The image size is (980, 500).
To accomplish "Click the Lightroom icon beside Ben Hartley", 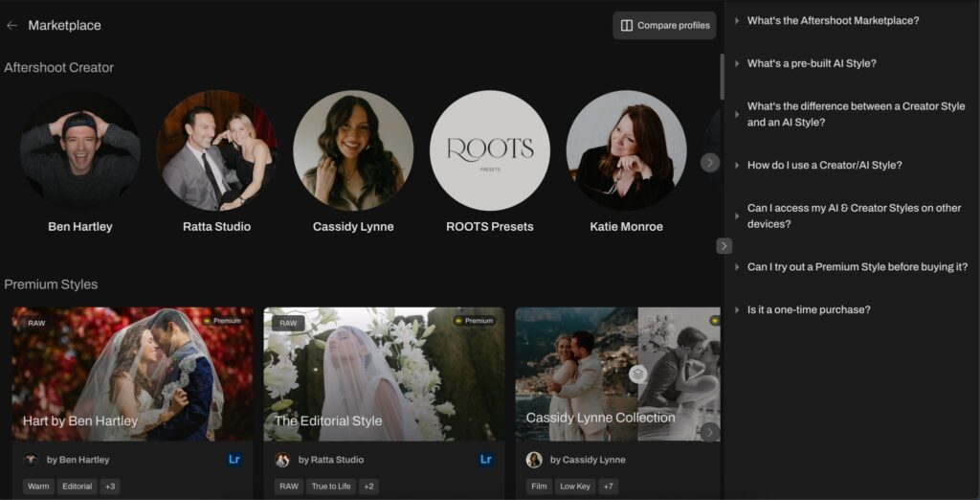I will click(x=234, y=460).
